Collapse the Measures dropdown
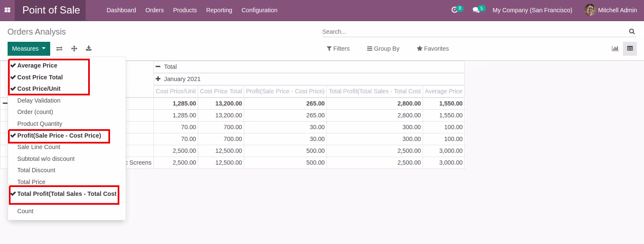The width and height of the screenshot is (644, 244). 29,49
